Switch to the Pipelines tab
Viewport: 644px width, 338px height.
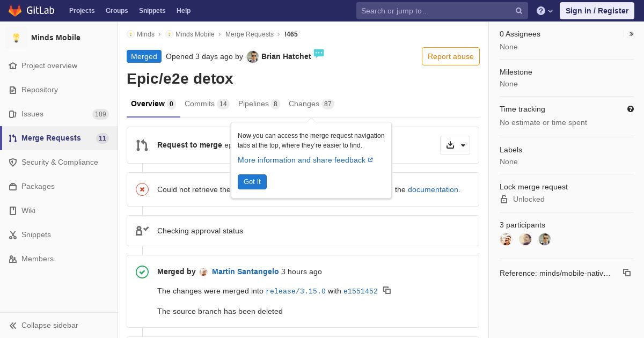pyautogui.click(x=259, y=104)
